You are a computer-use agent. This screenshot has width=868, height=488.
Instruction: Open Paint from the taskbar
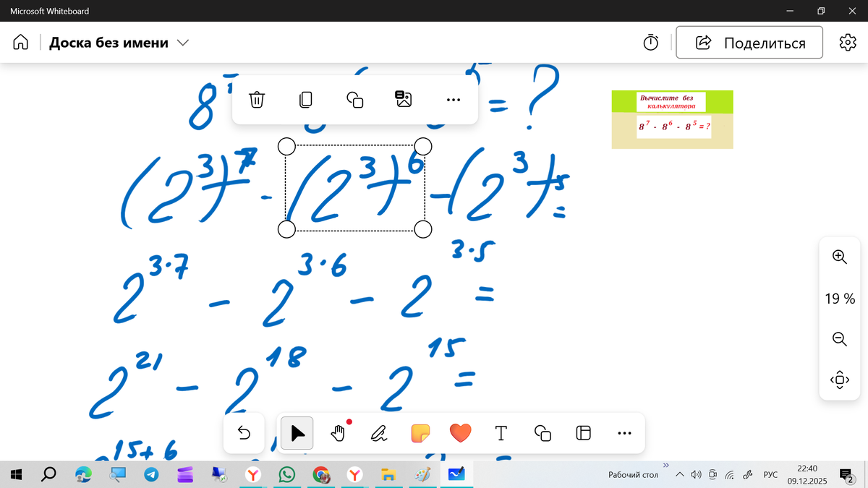(x=422, y=475)
